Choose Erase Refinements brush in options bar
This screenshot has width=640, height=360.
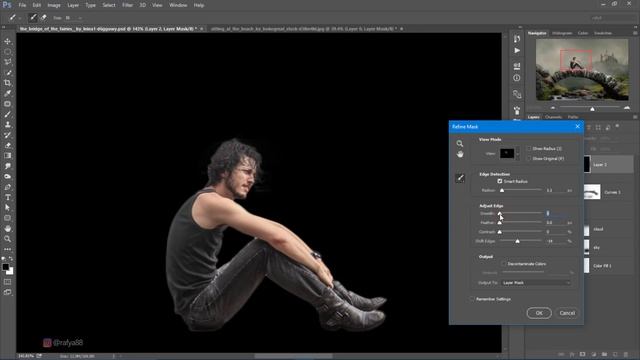[x=44, y=18]
